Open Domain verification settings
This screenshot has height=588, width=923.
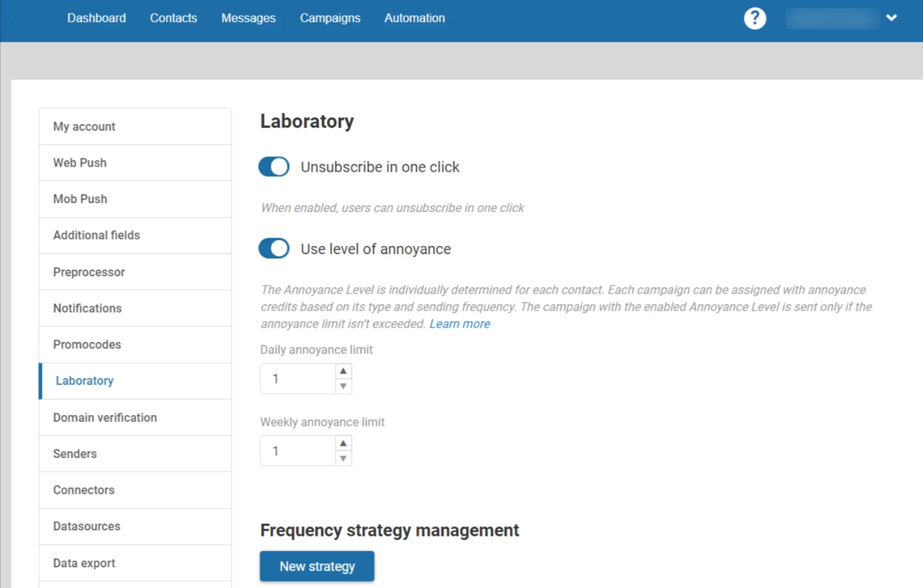coord(105,418)
